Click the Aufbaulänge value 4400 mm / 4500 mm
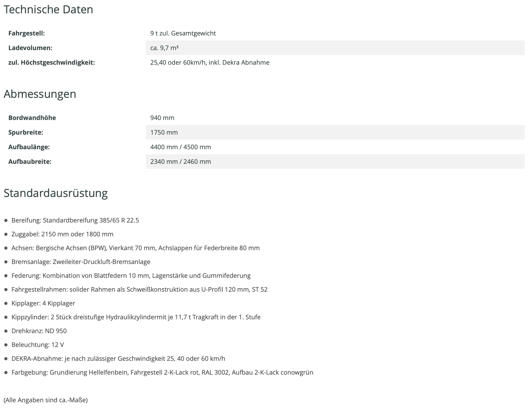This screenshot has width=532, height=408. [180, 147]
